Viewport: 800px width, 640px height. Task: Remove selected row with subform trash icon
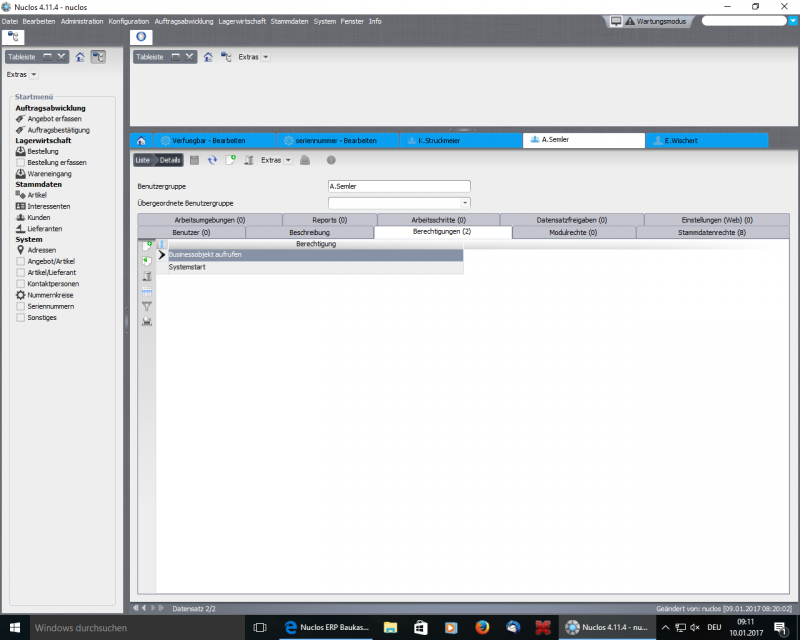click(x=147, y=276)
